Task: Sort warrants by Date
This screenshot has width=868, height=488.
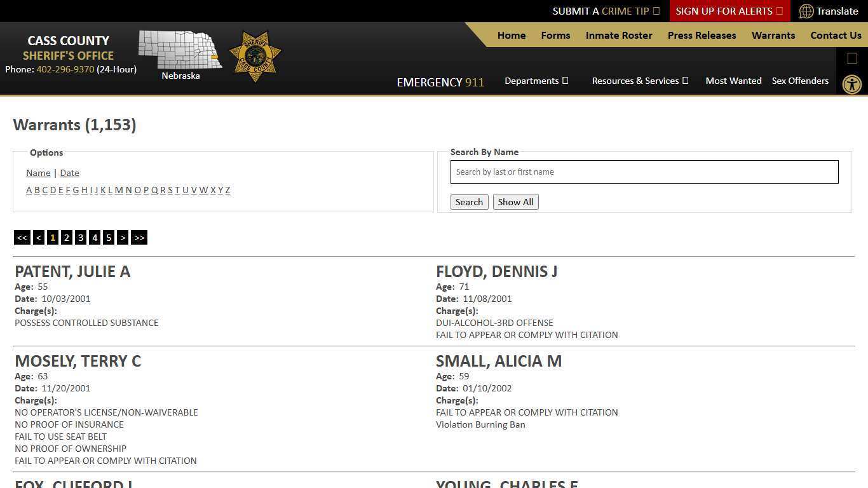Action: 69,173
